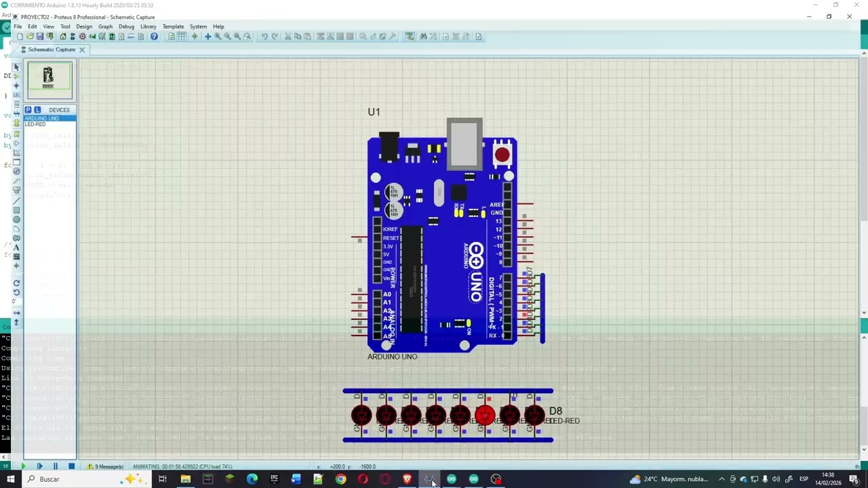
Task: Select the 2D Circle drawing tool
Action: (16, 219)
